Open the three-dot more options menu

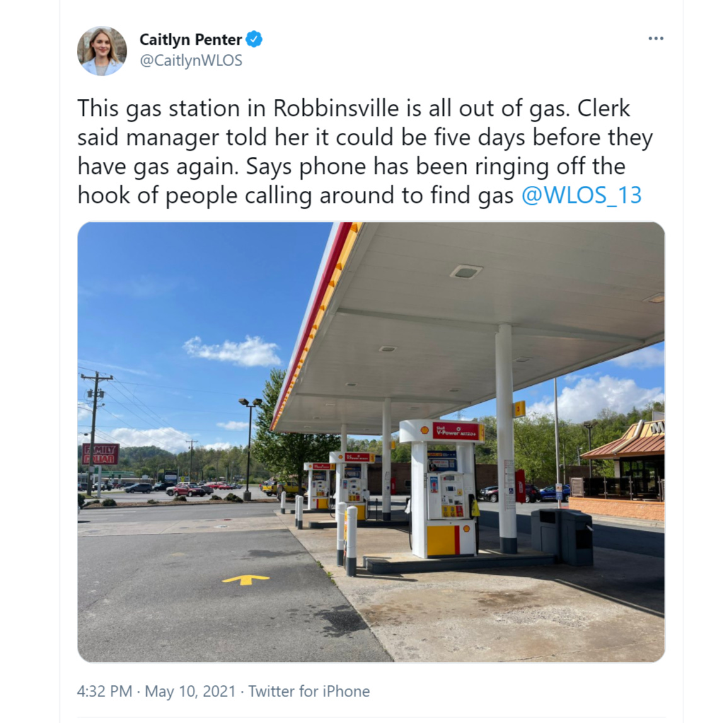coord(656,38)
